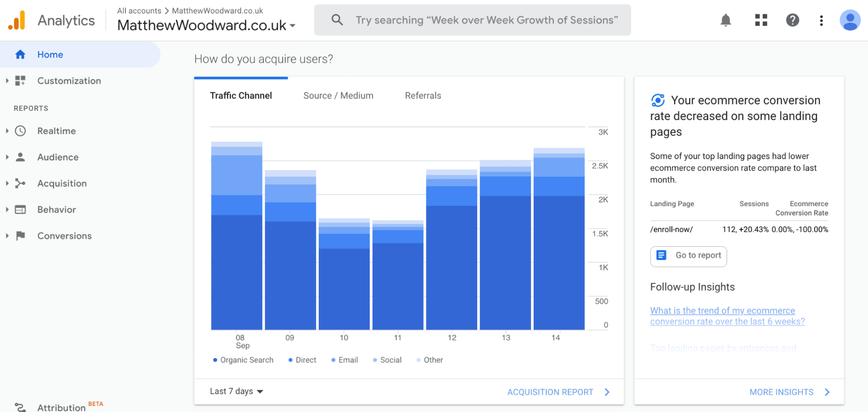868x412 pixels.
Task: Open the Last 7 days date dropdown
Action: 237,391
